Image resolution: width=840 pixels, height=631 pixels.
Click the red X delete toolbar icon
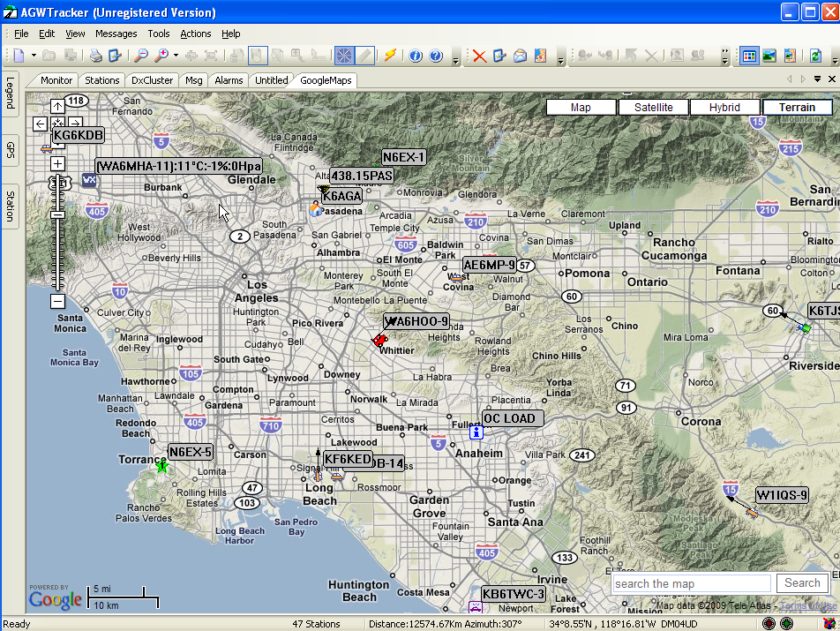pyautogui.click(x=479, y=56)
